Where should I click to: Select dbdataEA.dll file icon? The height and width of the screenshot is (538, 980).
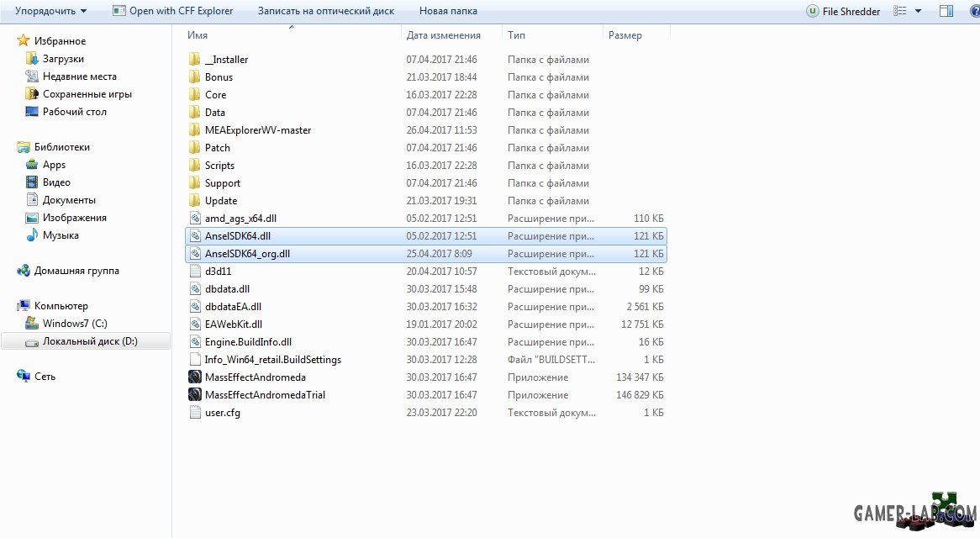(195, 307)
